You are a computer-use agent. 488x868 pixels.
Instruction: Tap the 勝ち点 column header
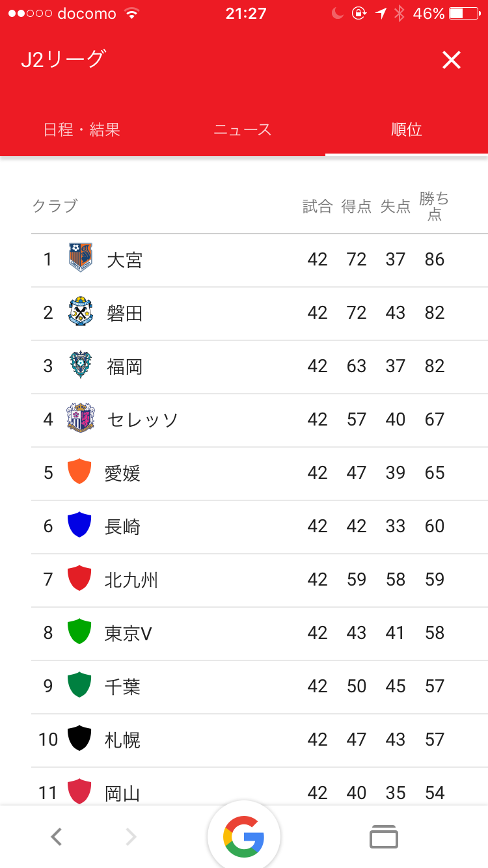click(x=435, y=206)
